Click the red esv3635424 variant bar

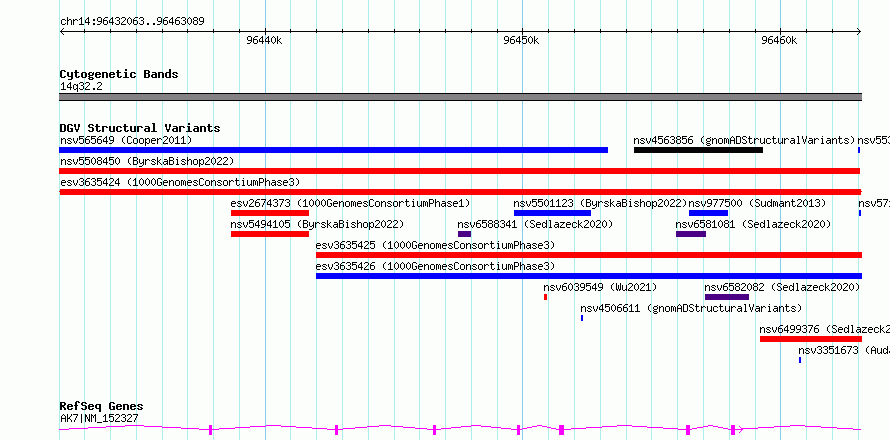(x=460, y=192)
